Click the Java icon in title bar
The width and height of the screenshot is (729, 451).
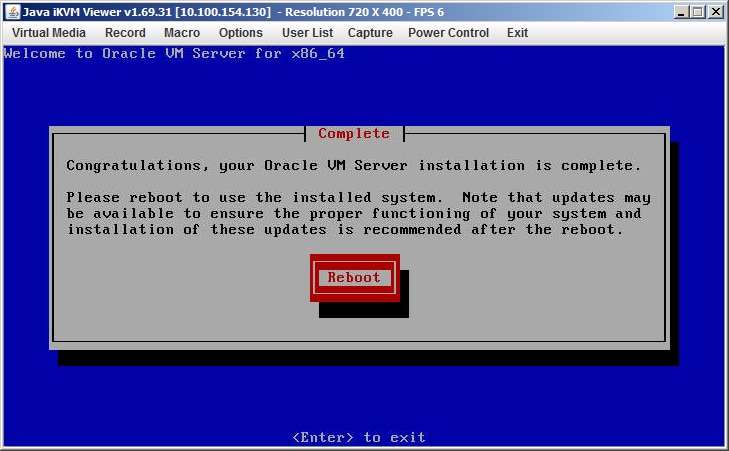pos(13,12)
